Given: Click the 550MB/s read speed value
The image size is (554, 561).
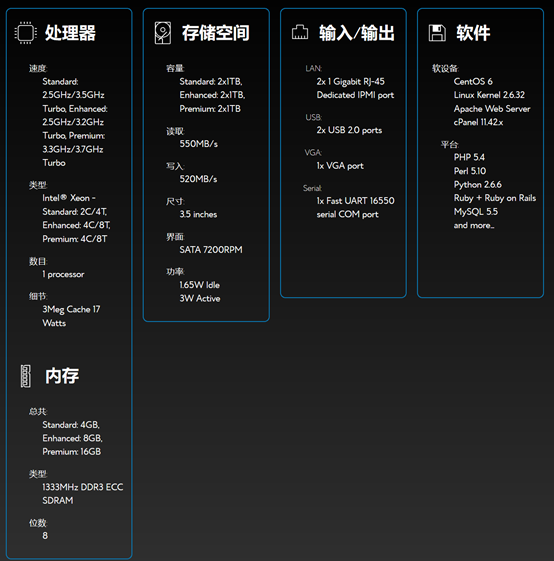Looking at the screenshot, I should point(199,144).
